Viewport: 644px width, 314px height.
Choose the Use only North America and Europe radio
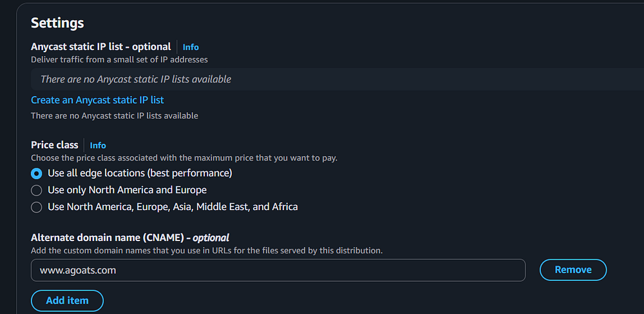click(37, 190)
